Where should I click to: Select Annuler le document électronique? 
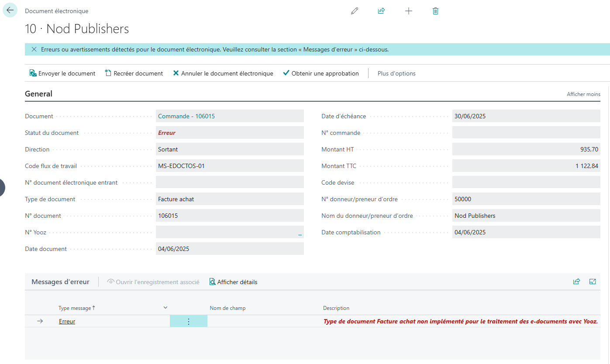(x=223, y=73)
